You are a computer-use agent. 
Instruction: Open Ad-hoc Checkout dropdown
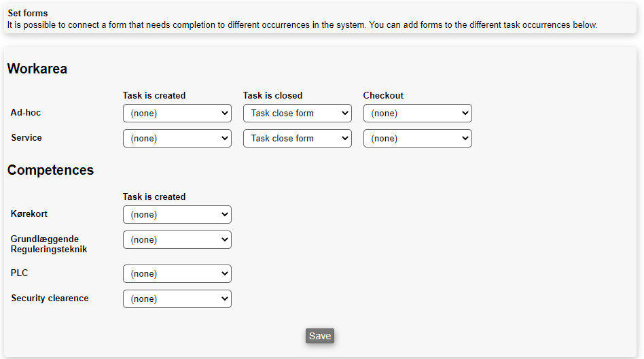coord(417,114)
